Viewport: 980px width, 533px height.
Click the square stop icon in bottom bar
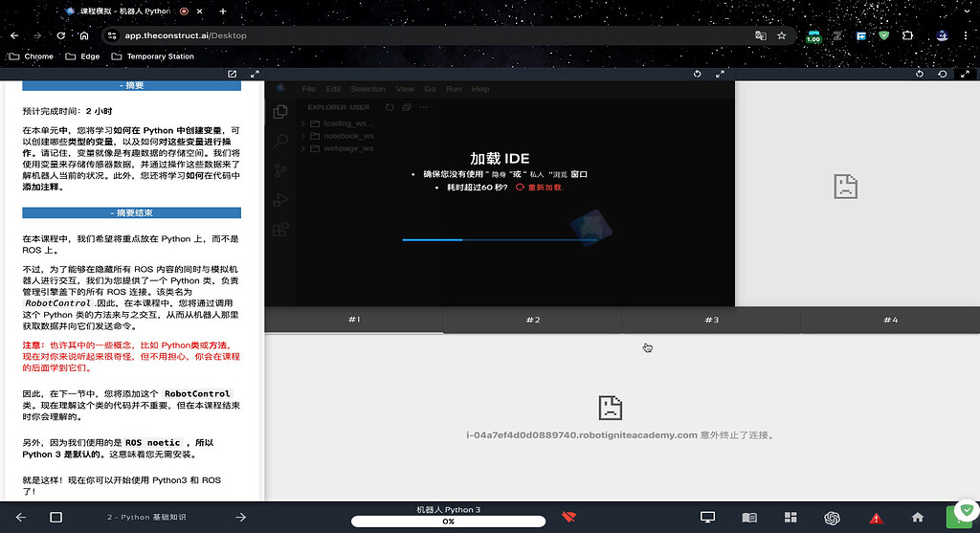tap(56, 517)
